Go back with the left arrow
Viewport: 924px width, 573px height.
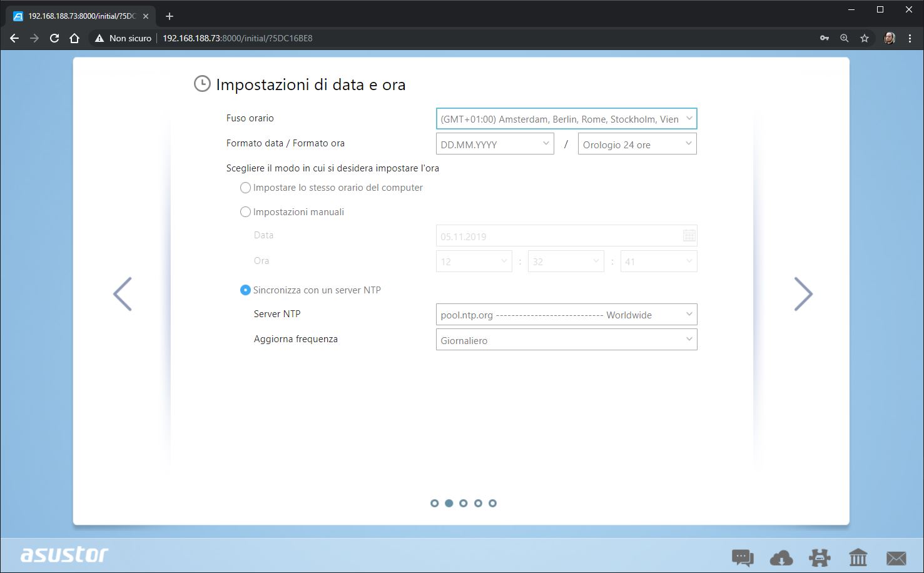point(123,294)
